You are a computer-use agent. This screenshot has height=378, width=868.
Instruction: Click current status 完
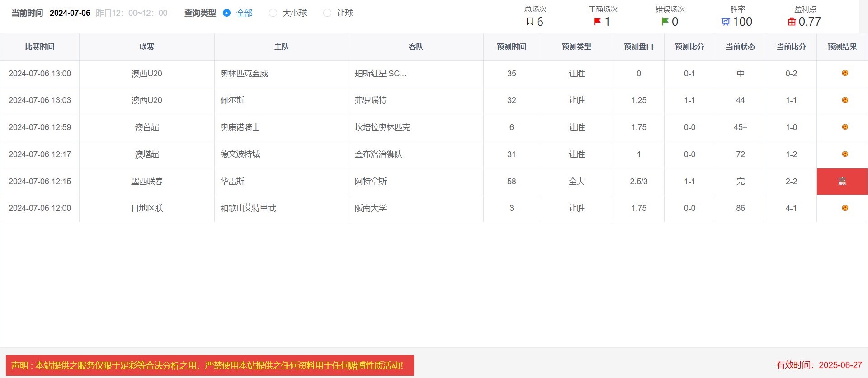(741, 182)
